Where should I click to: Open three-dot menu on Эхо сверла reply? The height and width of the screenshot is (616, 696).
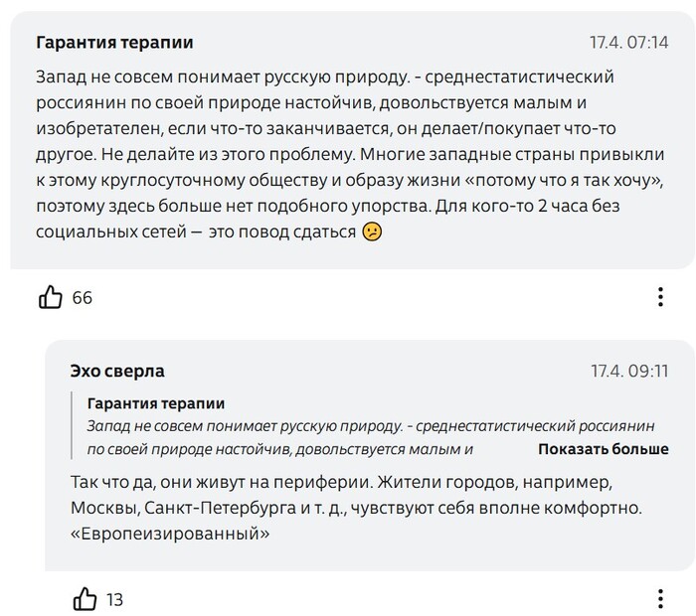(x=661, y=598)
